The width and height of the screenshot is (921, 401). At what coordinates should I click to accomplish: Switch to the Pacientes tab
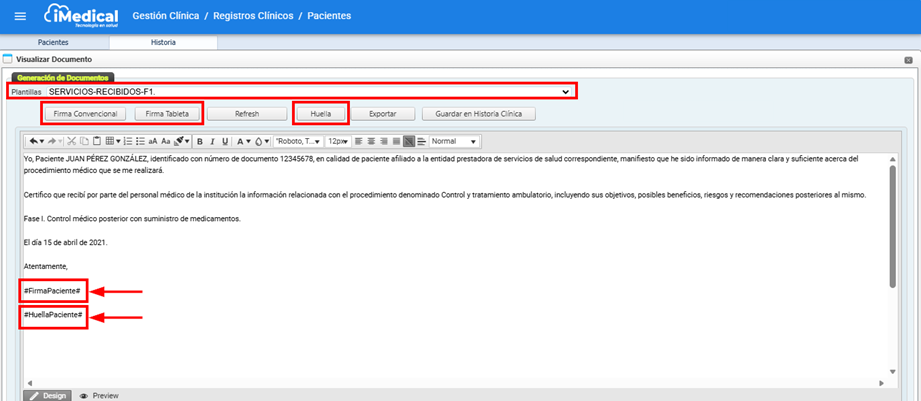(54, 42)
